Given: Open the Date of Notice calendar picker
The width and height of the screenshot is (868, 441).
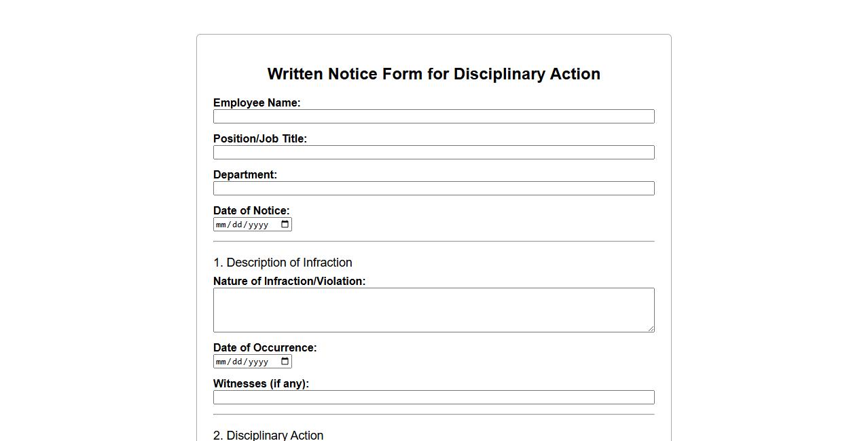Looking at the screenshot, I should coord(285,224).
